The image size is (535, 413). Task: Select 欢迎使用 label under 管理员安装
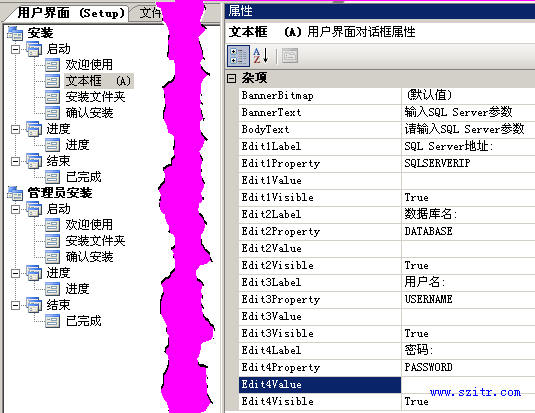[89, 225]
